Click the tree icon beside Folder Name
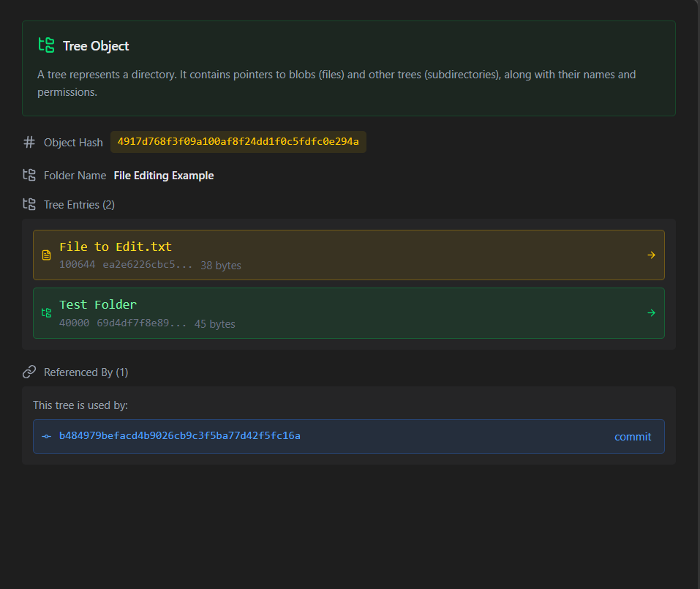This screenshot has width=700, height=589. point(29,175)
